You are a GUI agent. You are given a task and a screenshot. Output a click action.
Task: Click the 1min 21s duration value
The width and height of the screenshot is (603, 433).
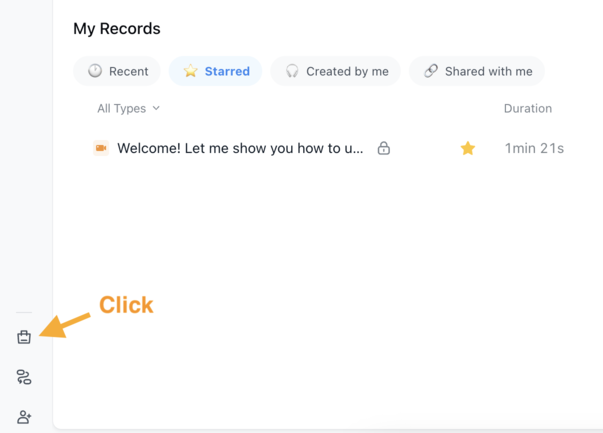(x=534, y=148)
